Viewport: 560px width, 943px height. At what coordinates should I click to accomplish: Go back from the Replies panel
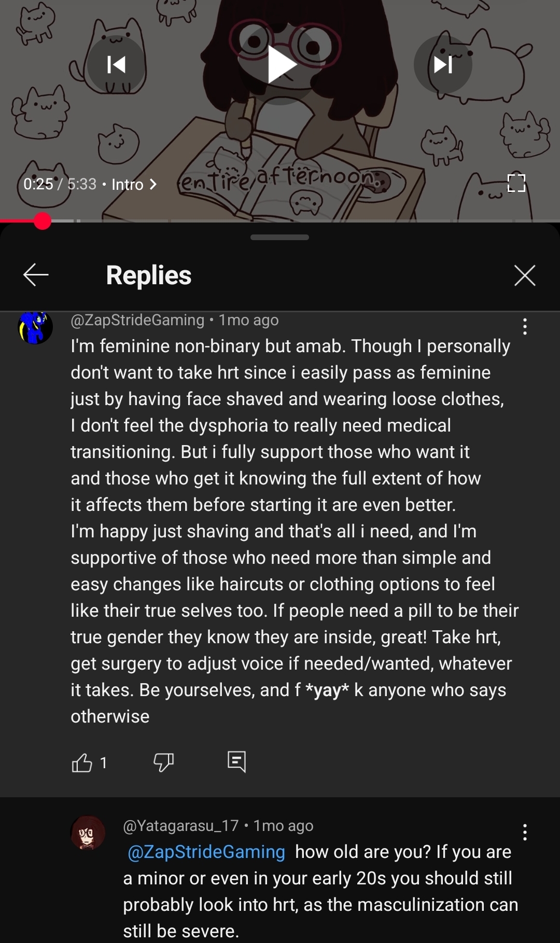36,275
